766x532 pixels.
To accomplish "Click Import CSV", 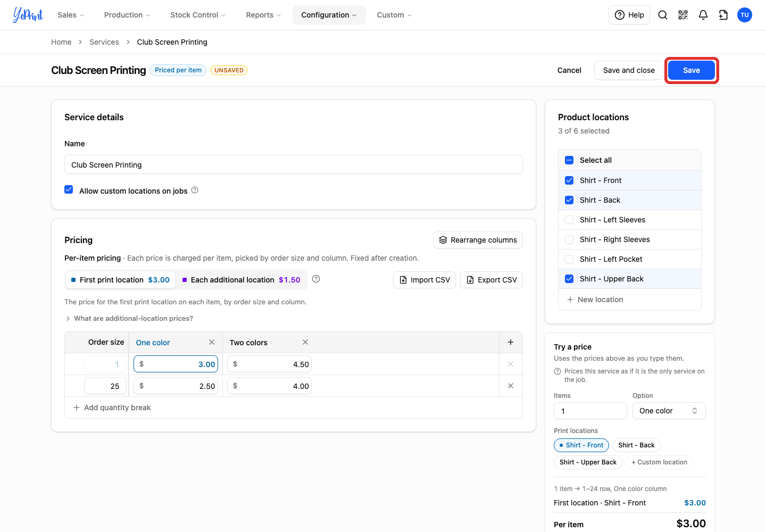I will coord(424,280).
